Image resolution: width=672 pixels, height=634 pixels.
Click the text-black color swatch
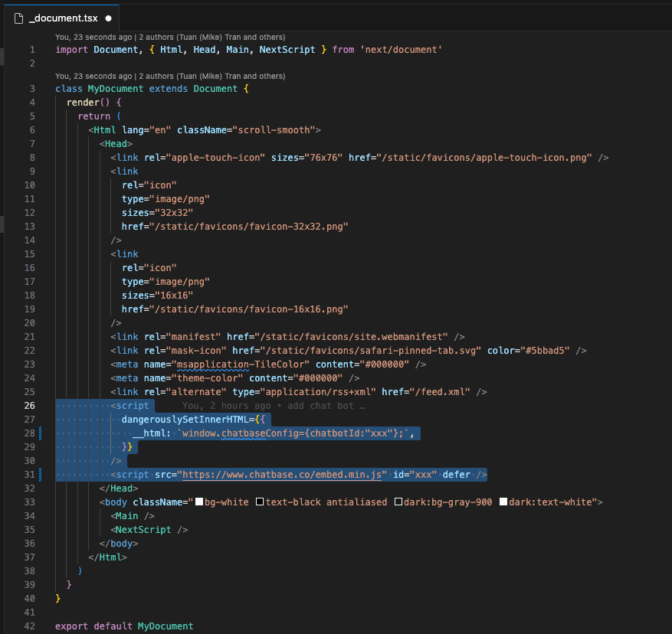(260, 502)
